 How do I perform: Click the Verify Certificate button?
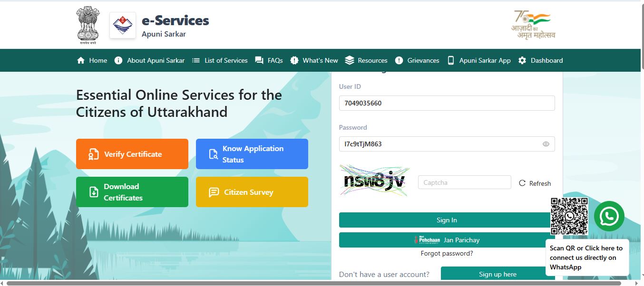(132, 154)
